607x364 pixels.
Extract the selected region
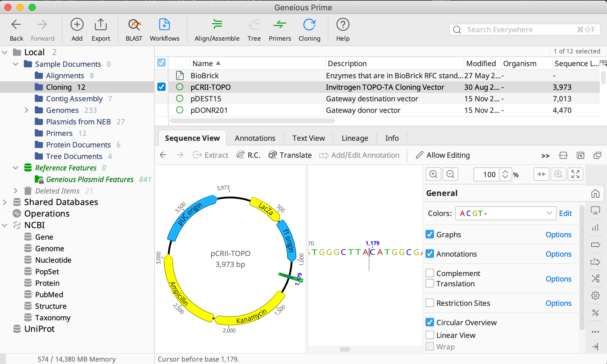tap(210, 155)
